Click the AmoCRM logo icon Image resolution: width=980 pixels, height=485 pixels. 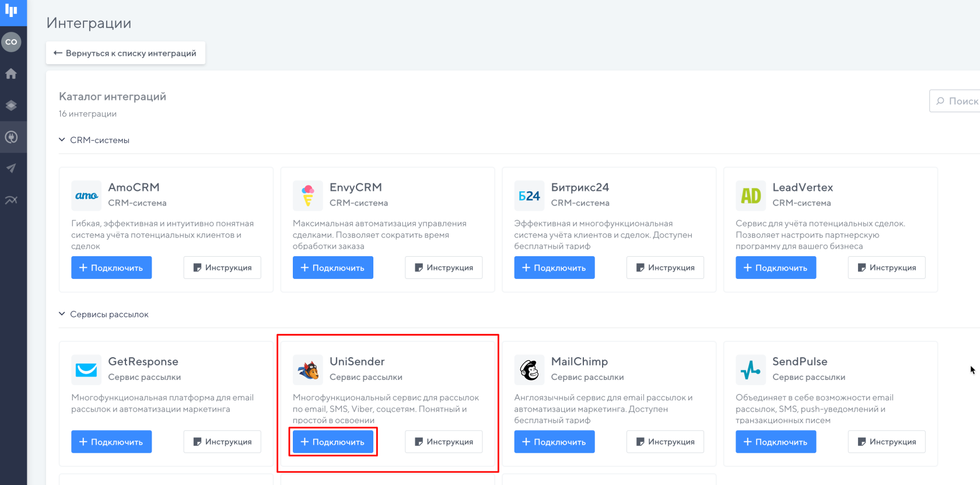86,196
